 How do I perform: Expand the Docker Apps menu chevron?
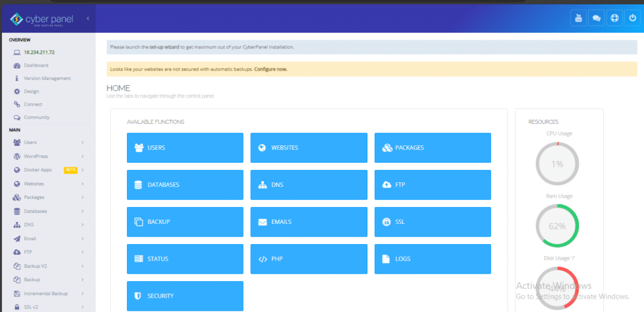82,170
